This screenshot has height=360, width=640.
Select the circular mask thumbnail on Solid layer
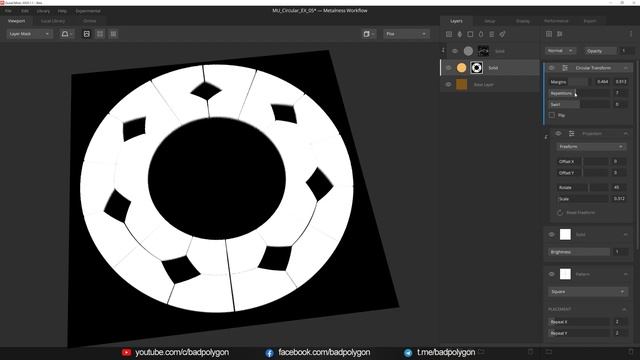[x=476, y=68]
